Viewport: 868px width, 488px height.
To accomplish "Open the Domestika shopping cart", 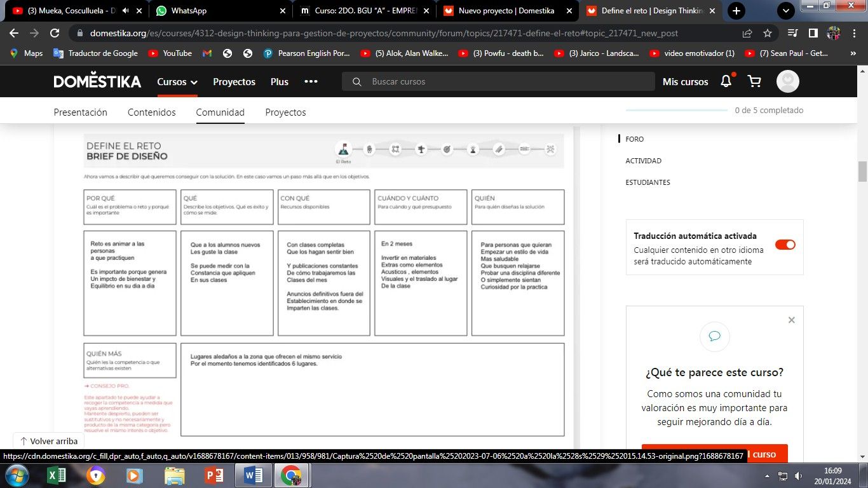I will (754, 81).
